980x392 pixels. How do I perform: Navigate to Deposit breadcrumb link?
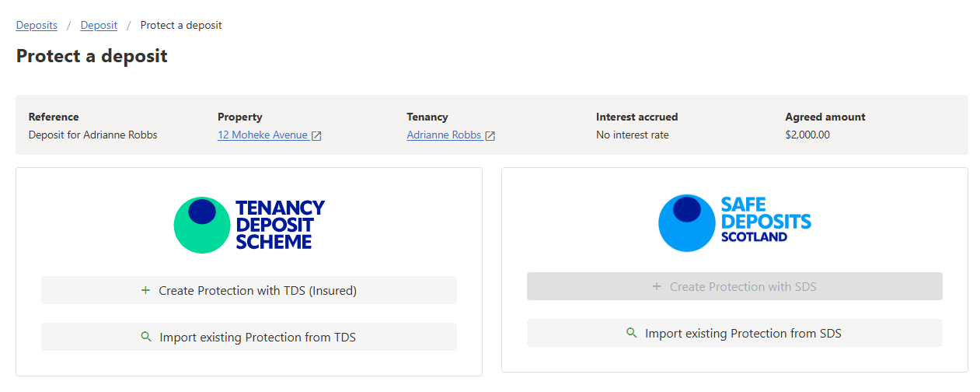pyautogui.click(x=99, y=25)
